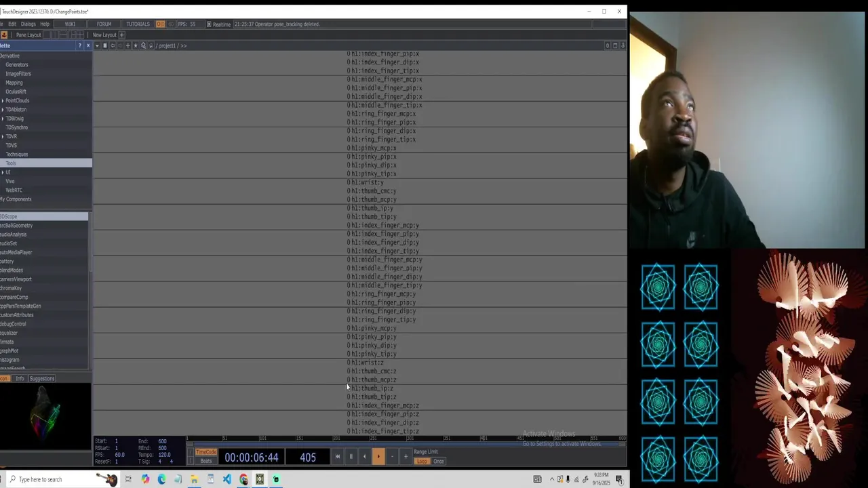Toggle the orange power/cook icon in top bar
868x488 pixels.
[x=160, y=24]
